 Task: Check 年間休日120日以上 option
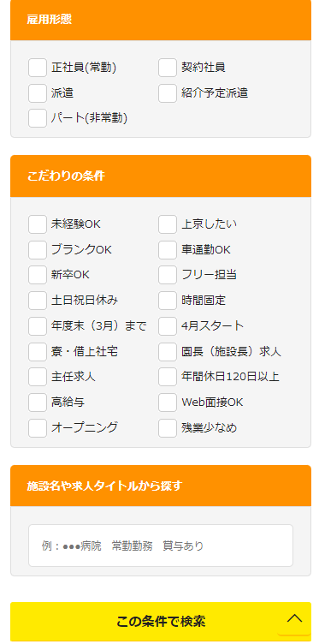pyautogui.click(x=168, y=377)
